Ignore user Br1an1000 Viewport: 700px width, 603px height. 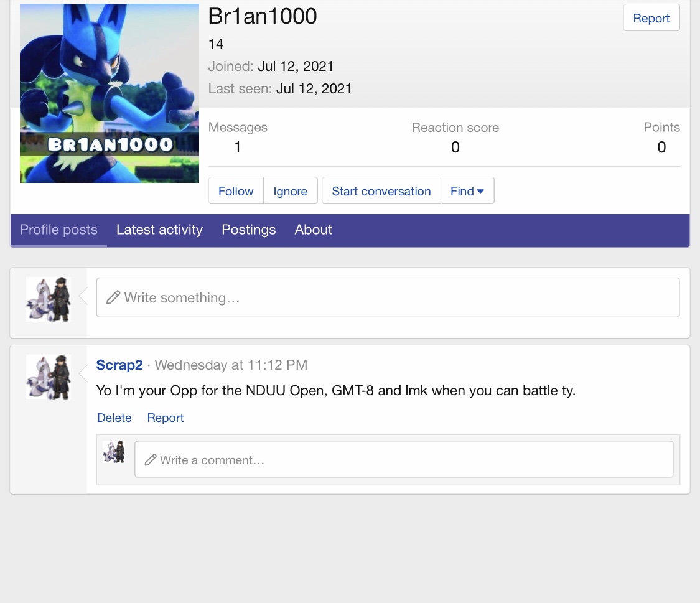point(290,191)
